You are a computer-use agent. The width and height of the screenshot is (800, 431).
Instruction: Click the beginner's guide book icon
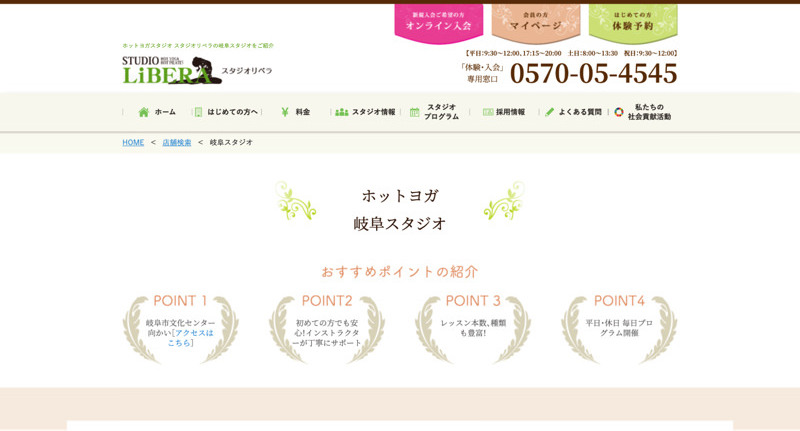[x=198, y=112]
